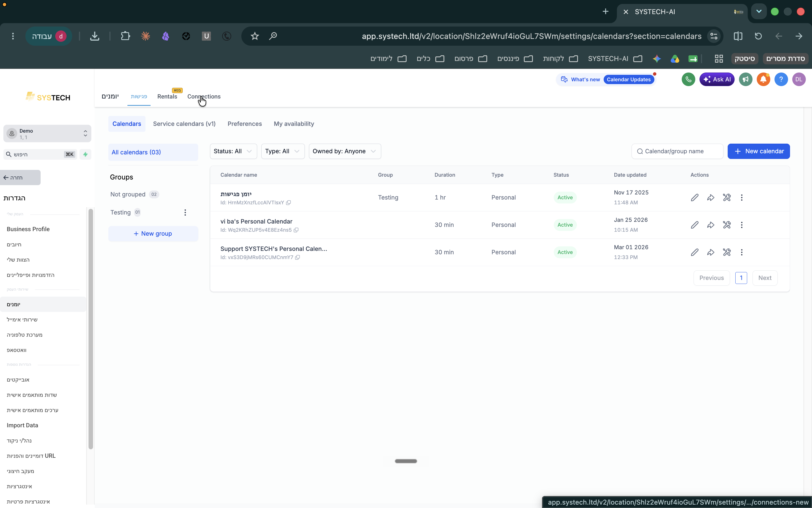
Task: Copy the HrnMzXnzfLccAlVTIsxY calendar ID
Action: tap(288, 203)
